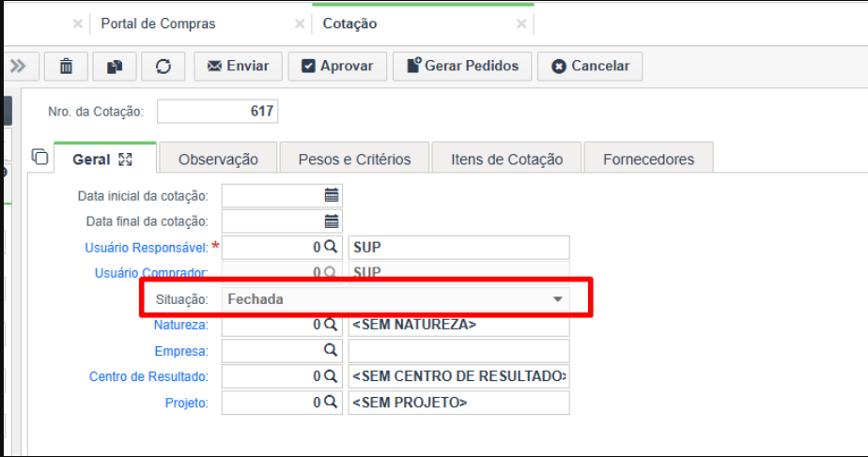Switch to Pesos e Critérios tab
This screenshot has height=457, width=868.
click(354, 160)
